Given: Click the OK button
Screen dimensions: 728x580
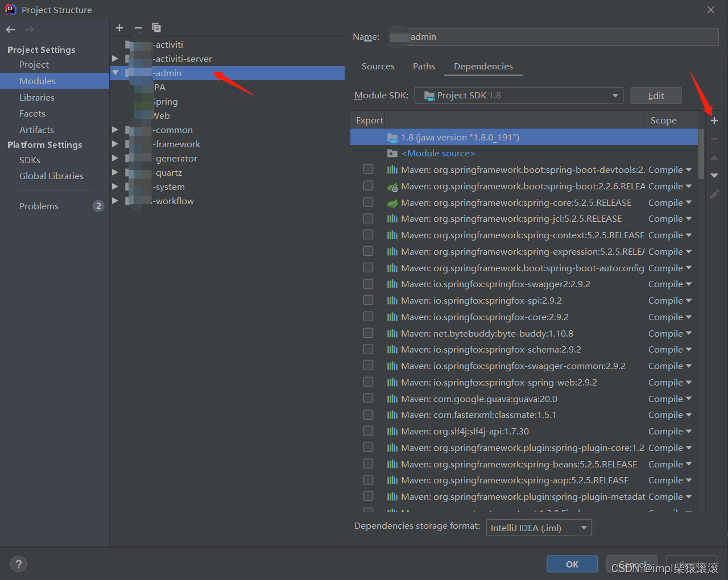Looking at the screenshot, I should (572, 564).
